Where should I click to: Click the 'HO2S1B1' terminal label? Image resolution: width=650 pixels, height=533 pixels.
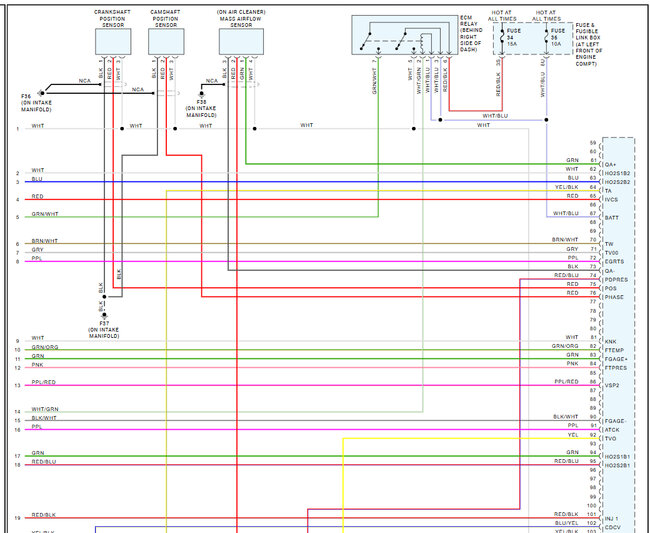(x=617, y=457)
